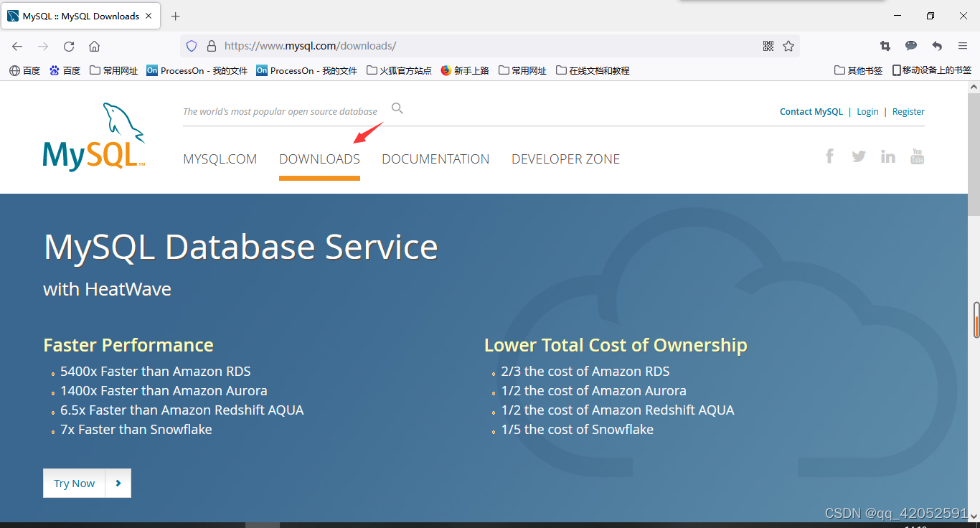Open 百度 paw icon bookmark
The width and height of the screenshot is (980, 528).
pos(65,70)
